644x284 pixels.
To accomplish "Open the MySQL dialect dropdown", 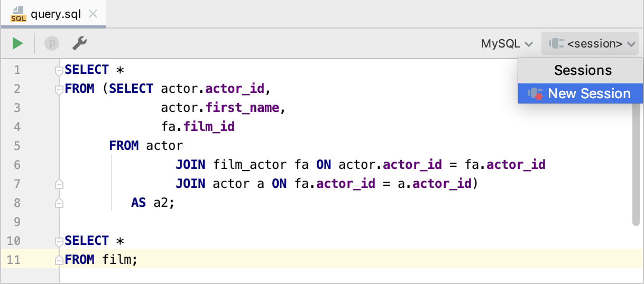I will (x=507, y=44).
